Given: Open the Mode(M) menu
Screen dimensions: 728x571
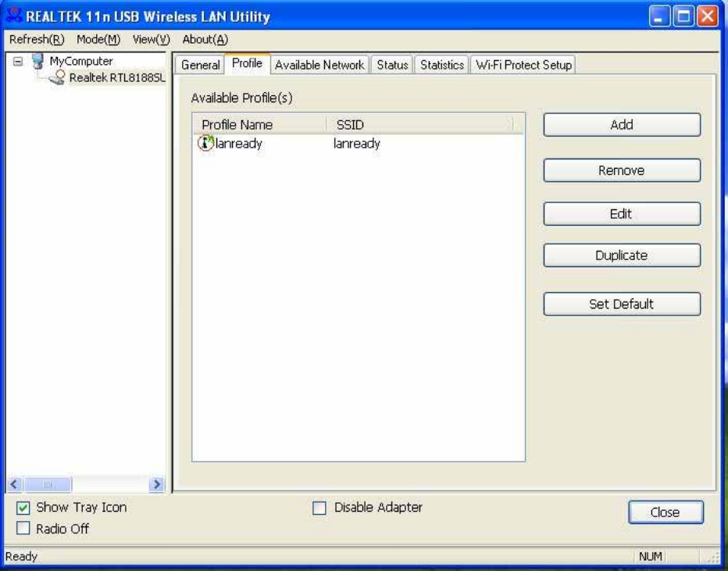Looking at the screenshot, I should [98, 40].
